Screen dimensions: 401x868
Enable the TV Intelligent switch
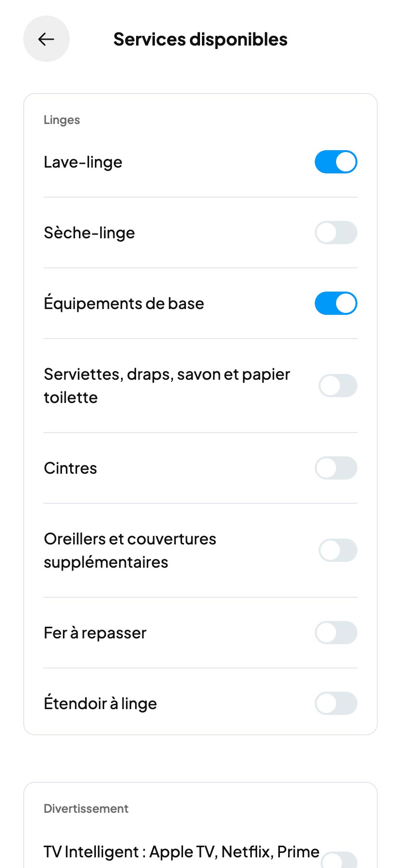(x=339, y=860)
